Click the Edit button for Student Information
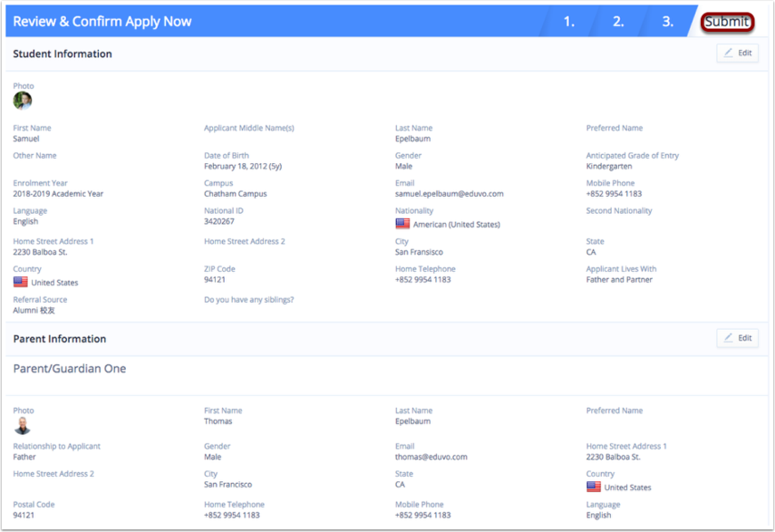The width and height of the screenshot is (775, 532). (737, 53)
